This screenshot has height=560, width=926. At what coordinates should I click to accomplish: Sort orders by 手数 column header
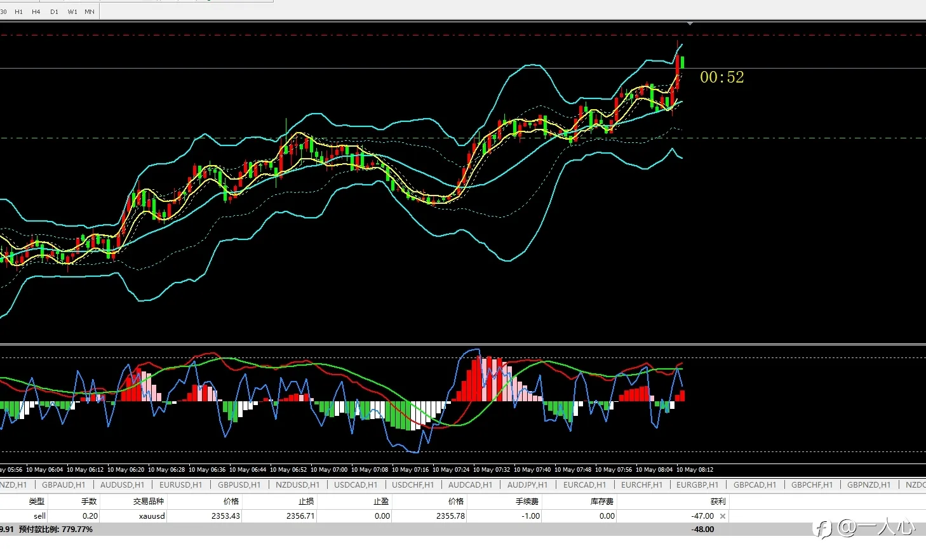click(x=89, y=502)
